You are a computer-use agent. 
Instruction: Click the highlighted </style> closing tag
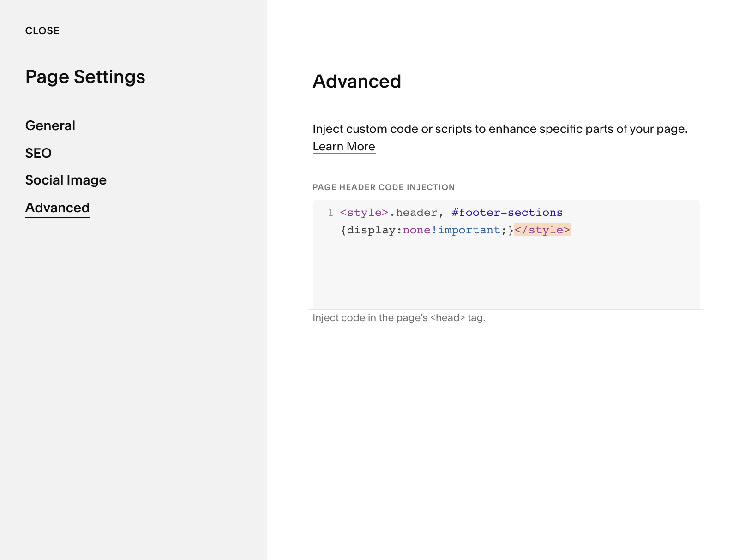click(542, 230)
